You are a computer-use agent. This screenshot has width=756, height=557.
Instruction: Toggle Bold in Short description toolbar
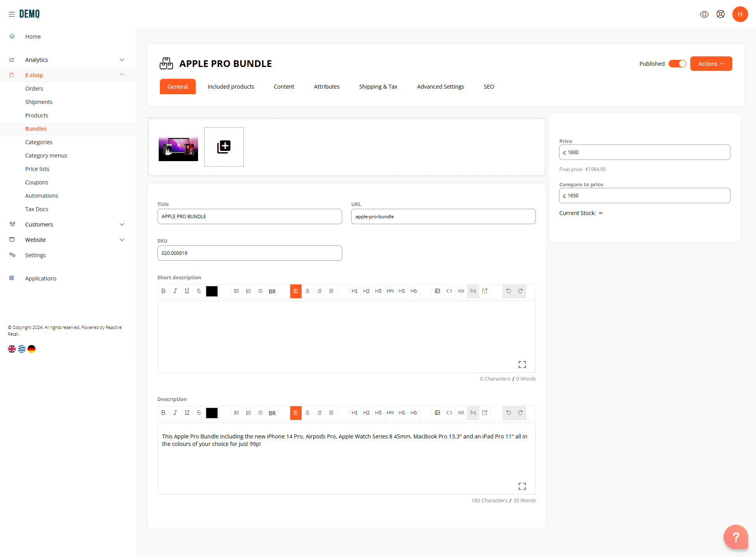click(163, 291)
